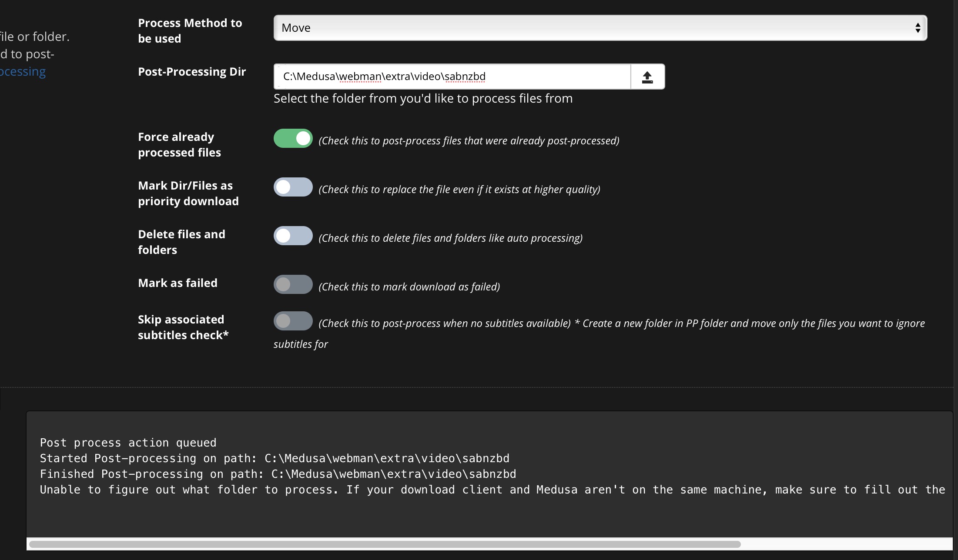
Task: Click 'Check this to mark download as failed' hint
Action: 409,287
